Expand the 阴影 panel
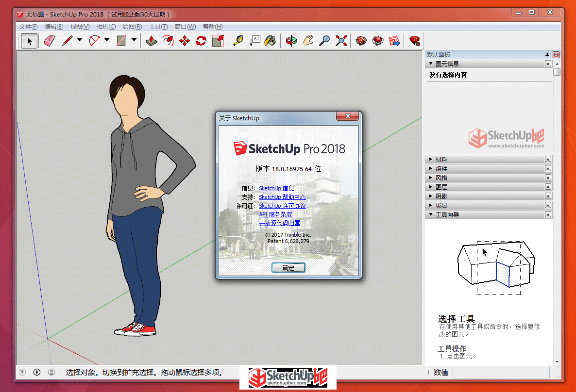 pyautogui.click(x=430, y=196)
